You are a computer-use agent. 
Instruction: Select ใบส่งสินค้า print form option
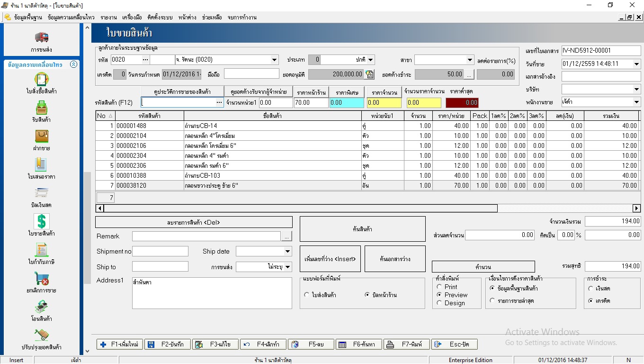coord(307,295)
